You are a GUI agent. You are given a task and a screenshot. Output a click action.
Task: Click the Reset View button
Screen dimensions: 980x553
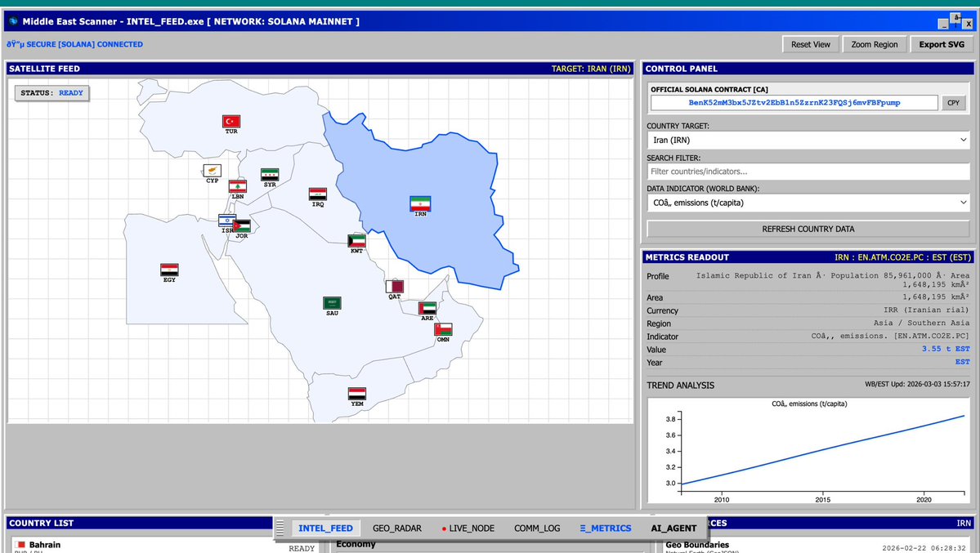coord(811,44)
